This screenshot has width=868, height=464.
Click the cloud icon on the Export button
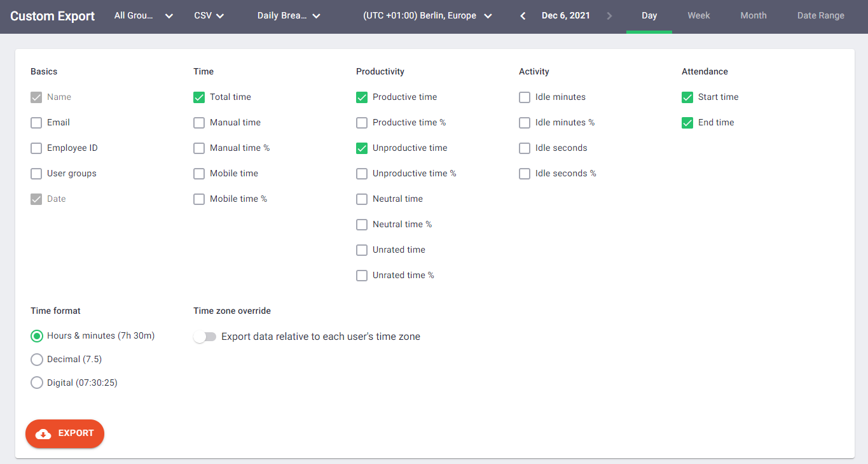click(x=43, y=433)
